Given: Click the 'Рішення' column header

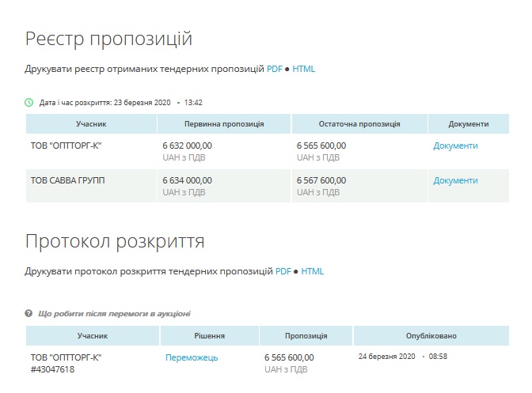Looking at the screenshot, I should coord(209,336).
